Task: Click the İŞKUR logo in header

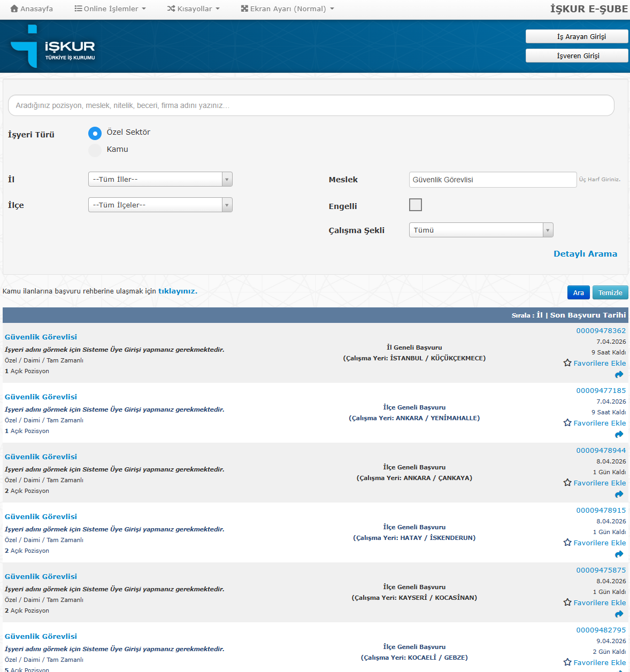Action: click(x=53, y=47)
